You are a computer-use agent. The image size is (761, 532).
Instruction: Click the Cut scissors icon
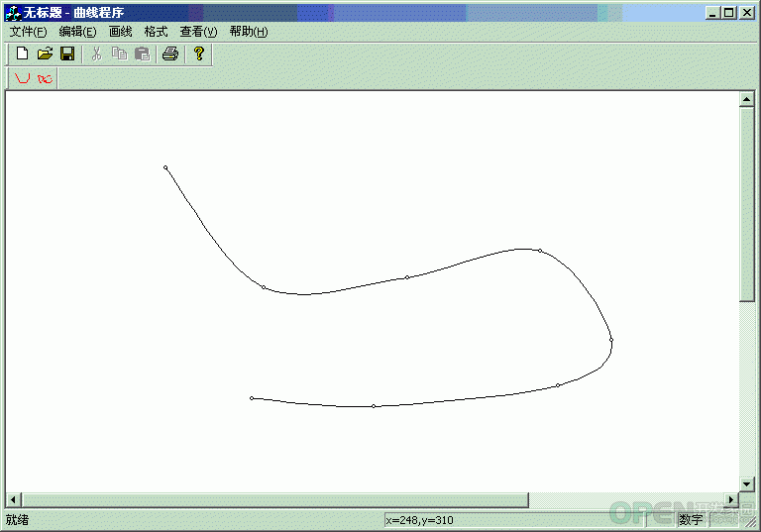[x=96, y=53]
